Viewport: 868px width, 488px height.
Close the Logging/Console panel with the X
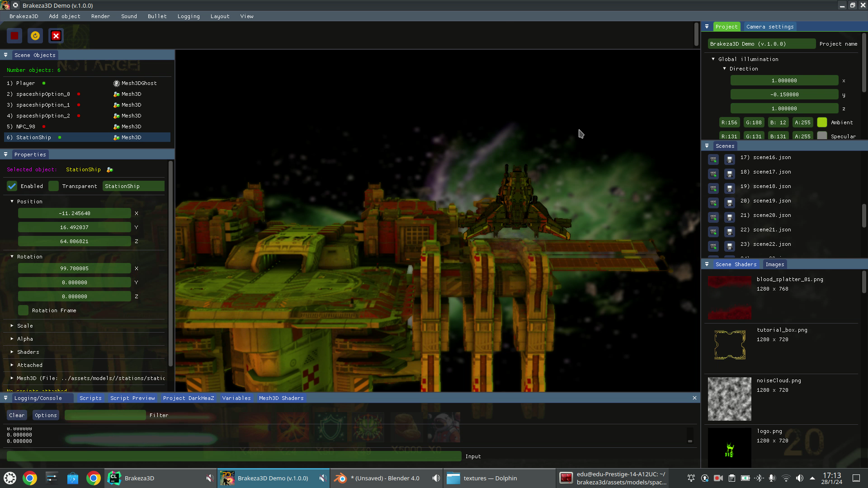point(694,398)
